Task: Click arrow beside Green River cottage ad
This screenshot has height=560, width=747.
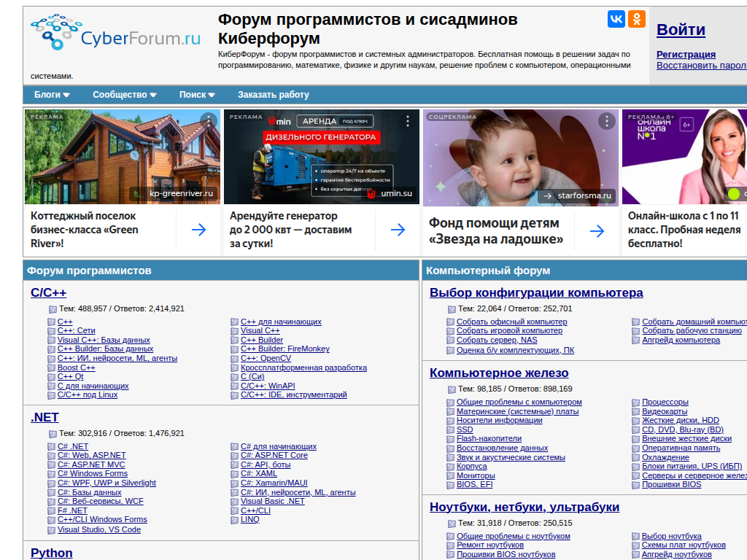Action: point(198,230)
